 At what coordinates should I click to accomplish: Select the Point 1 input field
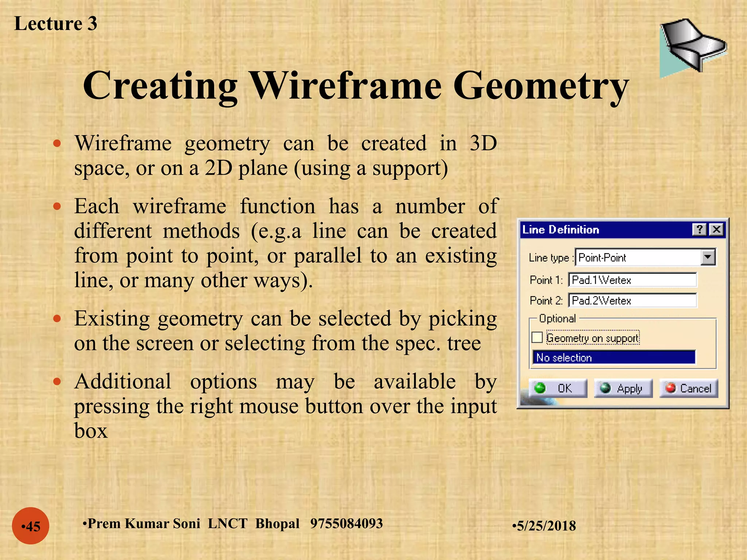click(632, 280)
